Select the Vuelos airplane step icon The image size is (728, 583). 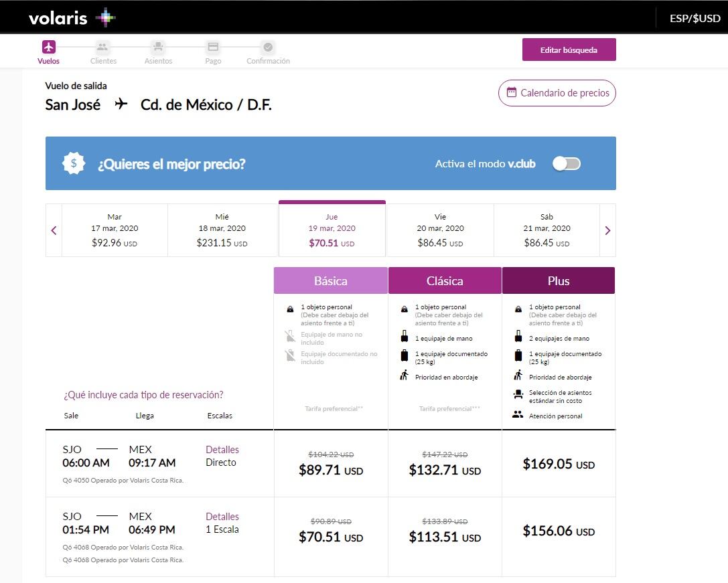(x=48, y=47)
